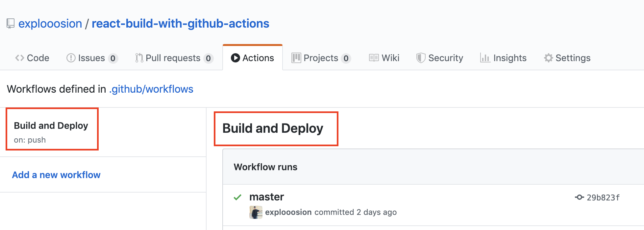Click the Projects board icon
The height and width of the screenshot is (230, 644).
296,58
